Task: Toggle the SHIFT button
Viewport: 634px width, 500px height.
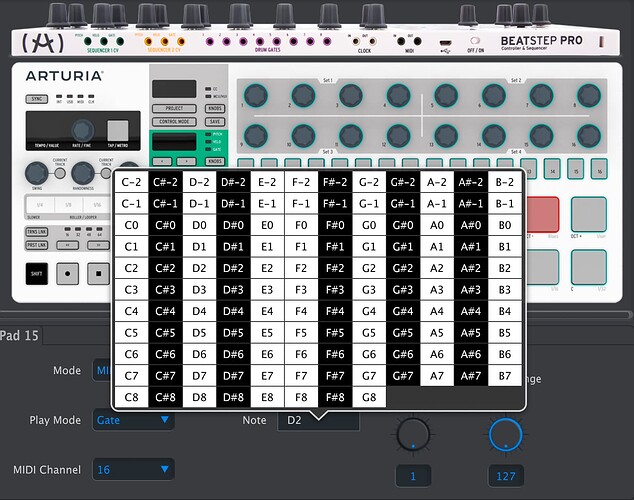Action: pyautogui.click(x=37, y=274)
